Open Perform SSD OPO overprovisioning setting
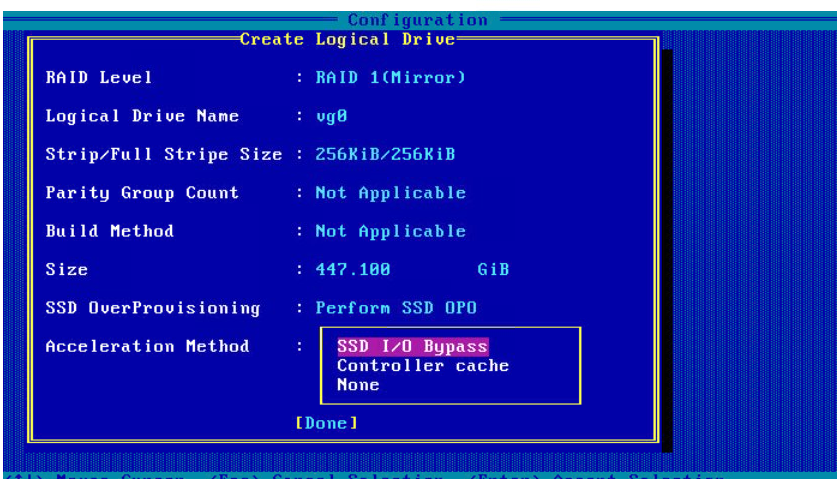The height and width of the screenshot is (479, 837). tap(396, 308)
